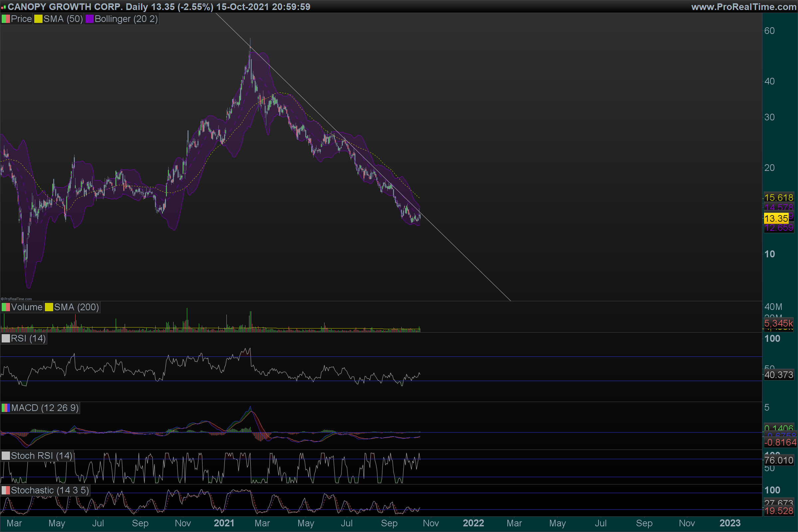This screenshot has width=798, height=532.
Task: Click the Volume panel legend icon
Action: 6,307
